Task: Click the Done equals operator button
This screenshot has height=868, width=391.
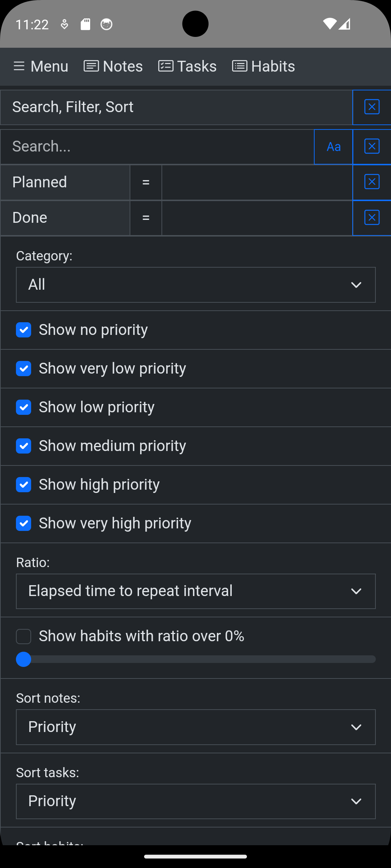Action: (146, 218)
